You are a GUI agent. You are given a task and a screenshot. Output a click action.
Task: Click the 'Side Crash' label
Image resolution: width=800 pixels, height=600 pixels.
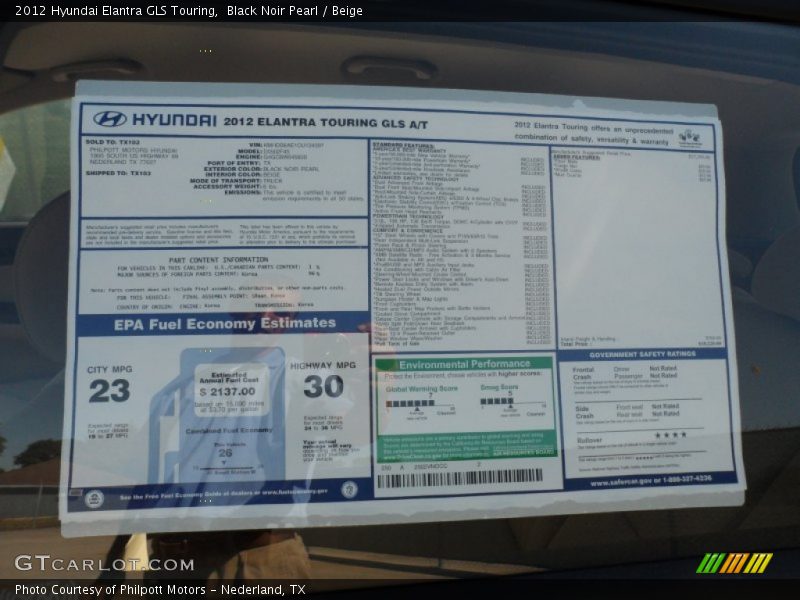click(x=584, y=412)
